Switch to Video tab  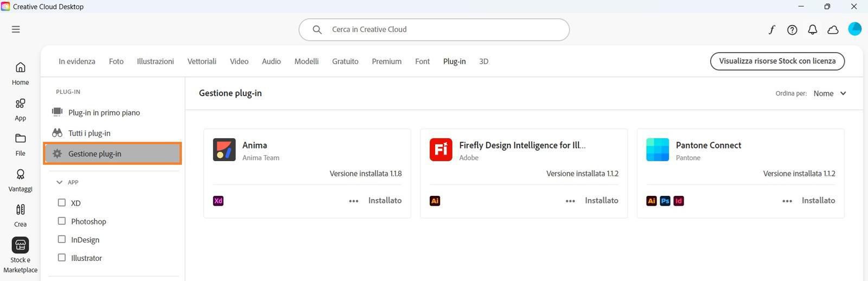point(239,61)
